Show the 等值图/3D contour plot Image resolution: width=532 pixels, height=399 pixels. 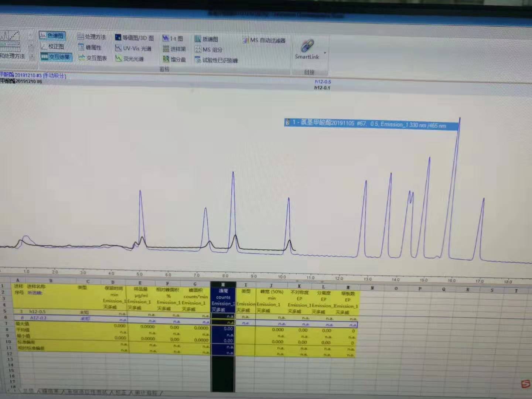point(134,38)
